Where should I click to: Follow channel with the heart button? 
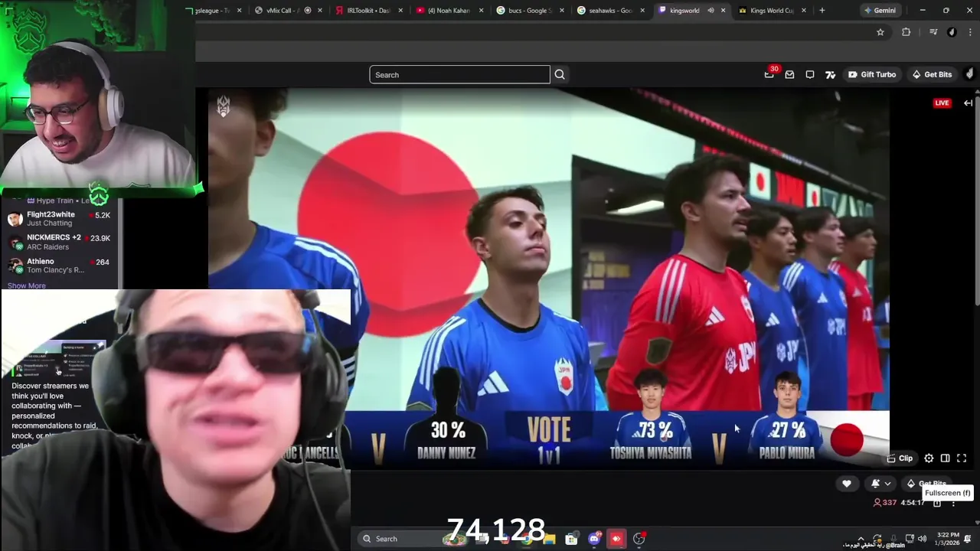click(x=846, y=484)
